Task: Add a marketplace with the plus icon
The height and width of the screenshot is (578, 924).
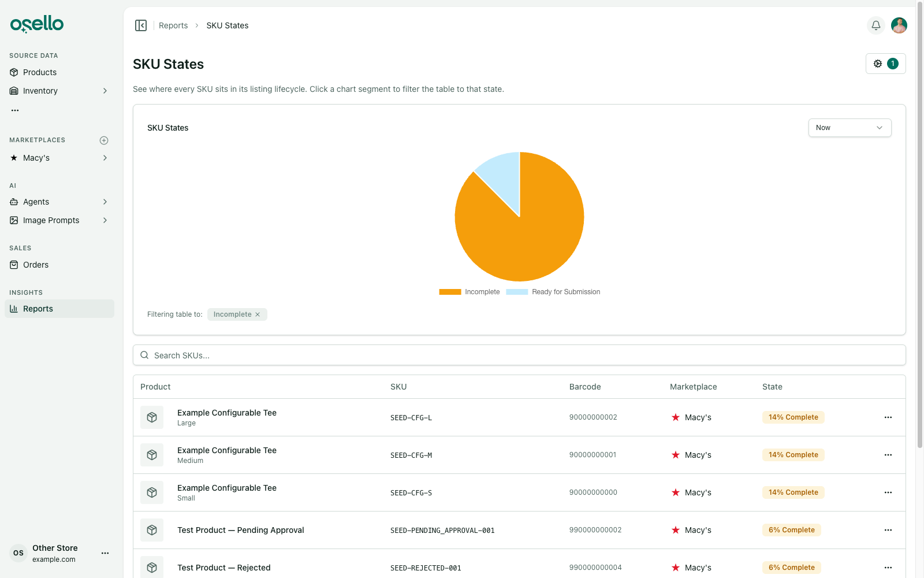Action: coord(104,140)
